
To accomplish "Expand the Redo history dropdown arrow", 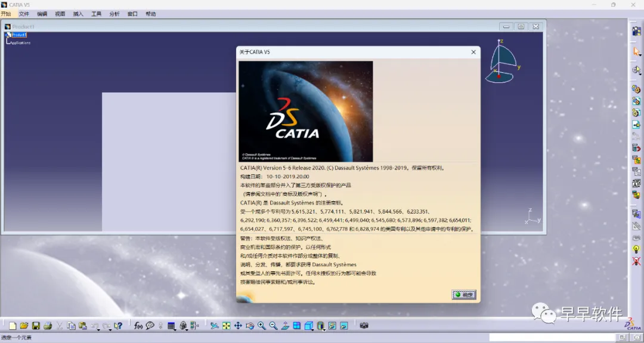I will point(110,329).
